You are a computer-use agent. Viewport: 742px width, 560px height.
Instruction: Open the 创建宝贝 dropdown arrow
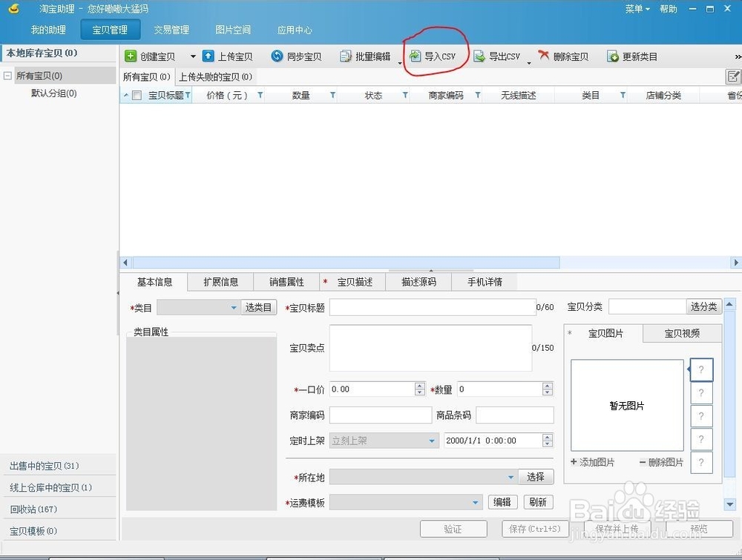[193, 56]
